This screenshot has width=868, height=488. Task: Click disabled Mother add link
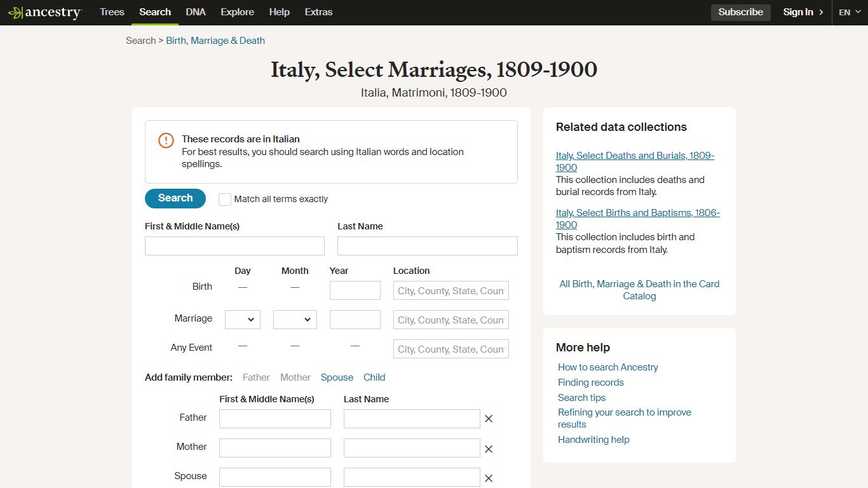point(295,377)
